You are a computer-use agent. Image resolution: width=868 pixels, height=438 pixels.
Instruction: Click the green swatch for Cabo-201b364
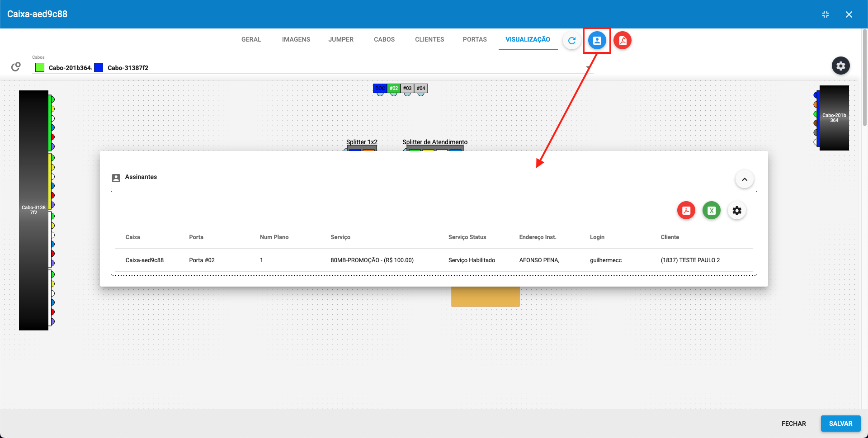[x=39, y=67]
